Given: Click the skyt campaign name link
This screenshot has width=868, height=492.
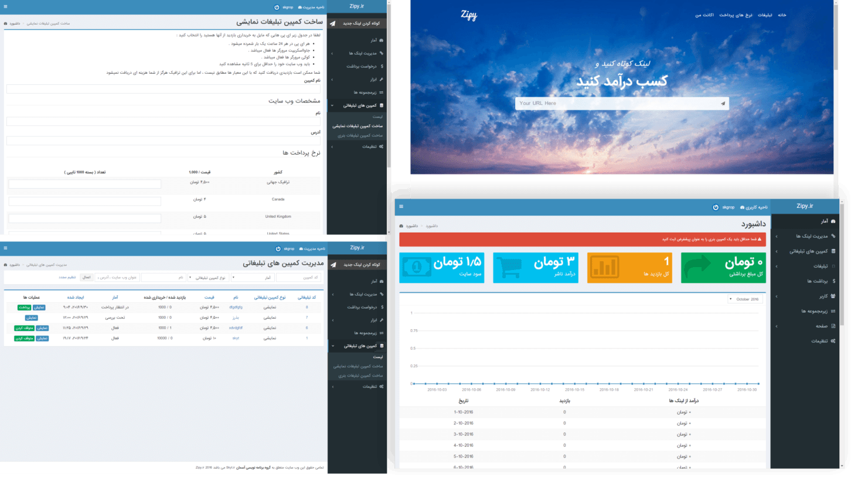Looking at the screenshot, I should [x=236, y=339].
